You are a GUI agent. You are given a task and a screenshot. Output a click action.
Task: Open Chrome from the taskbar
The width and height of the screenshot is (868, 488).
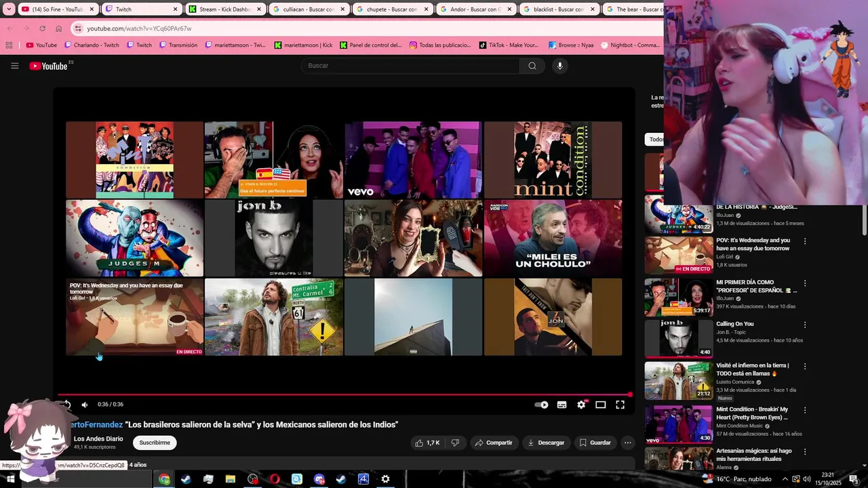pyautogui.click(x=164, y=479)
